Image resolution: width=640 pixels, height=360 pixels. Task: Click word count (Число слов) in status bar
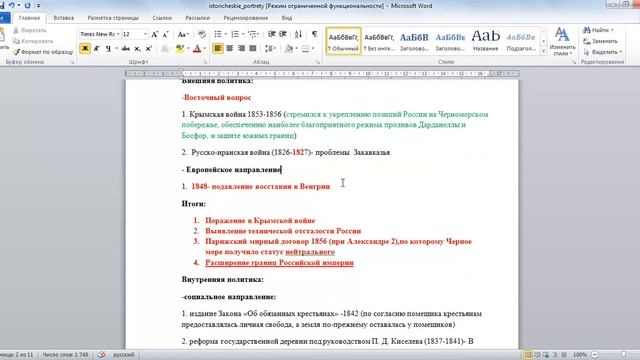point(65,355)
